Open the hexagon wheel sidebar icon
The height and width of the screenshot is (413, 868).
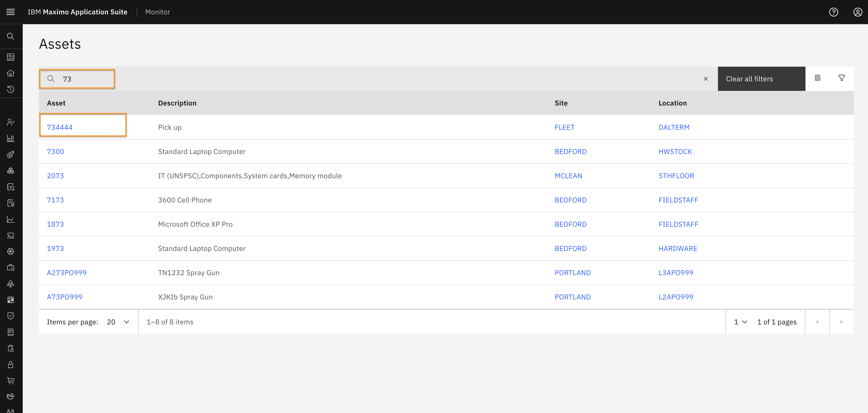11,251
